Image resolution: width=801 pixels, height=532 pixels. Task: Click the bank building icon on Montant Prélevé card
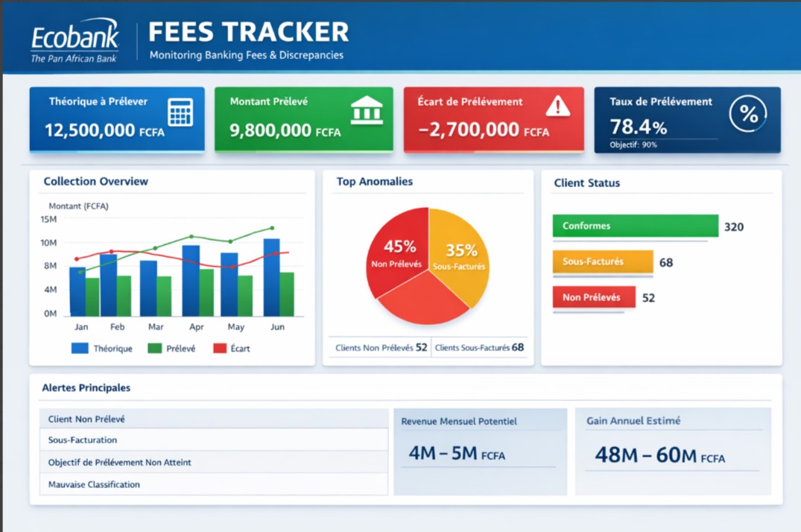point(367,110)
